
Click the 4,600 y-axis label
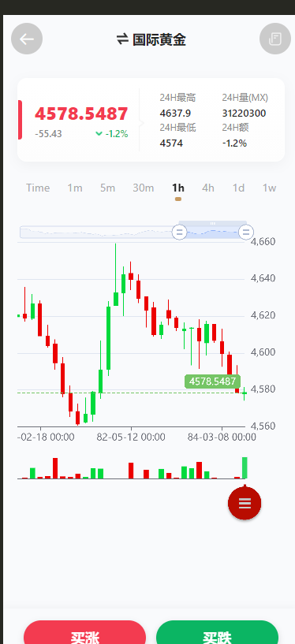(263, 352)
